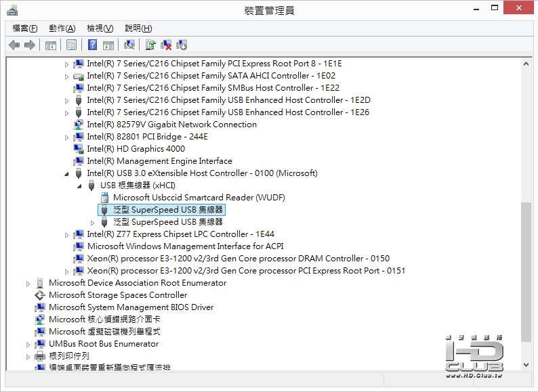The image size is (538, 392).
Task: Click the Smartcard Reader device icon
Action: (x=104, y=198)
